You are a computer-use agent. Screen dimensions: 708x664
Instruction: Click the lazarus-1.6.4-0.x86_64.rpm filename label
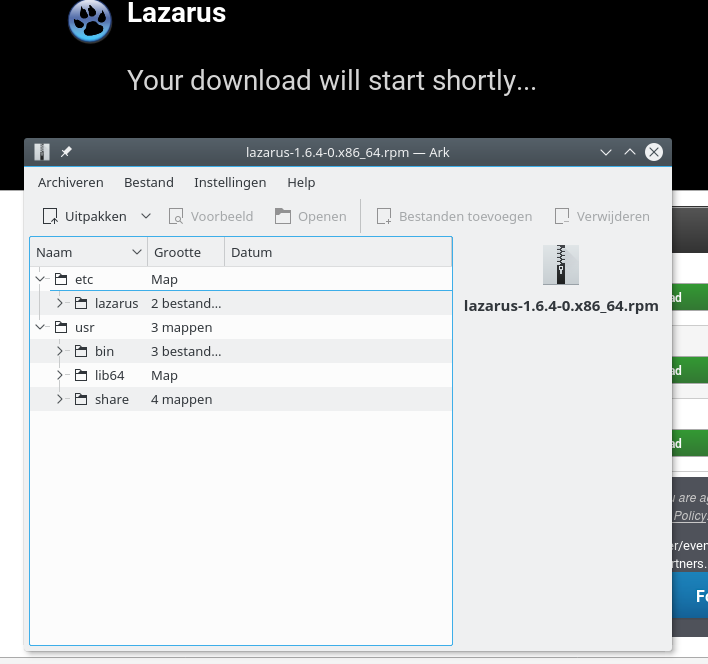point(561,306)
